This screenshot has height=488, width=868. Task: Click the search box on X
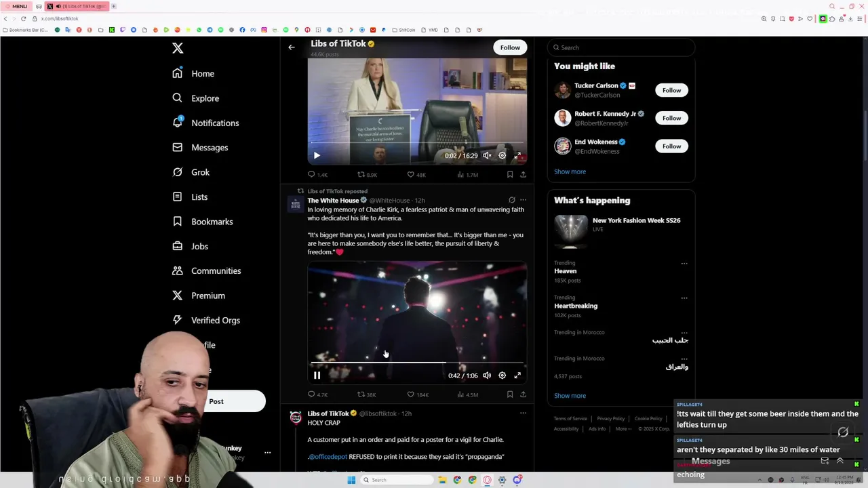point(621,47)
